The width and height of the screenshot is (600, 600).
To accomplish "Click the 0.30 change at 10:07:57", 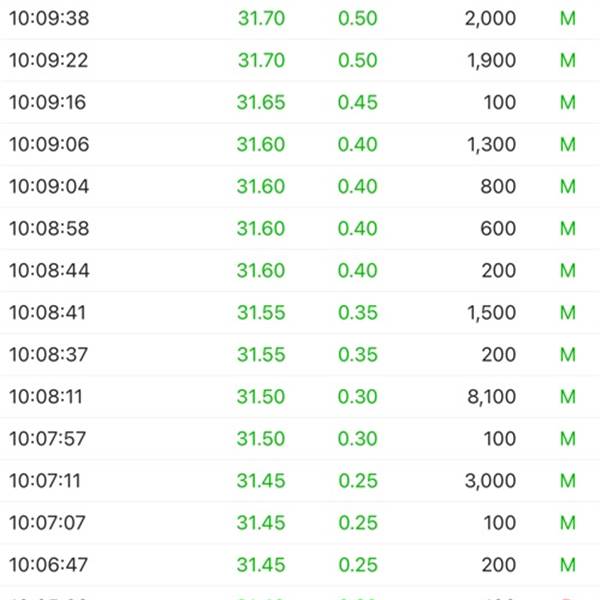I will (358, 439).
